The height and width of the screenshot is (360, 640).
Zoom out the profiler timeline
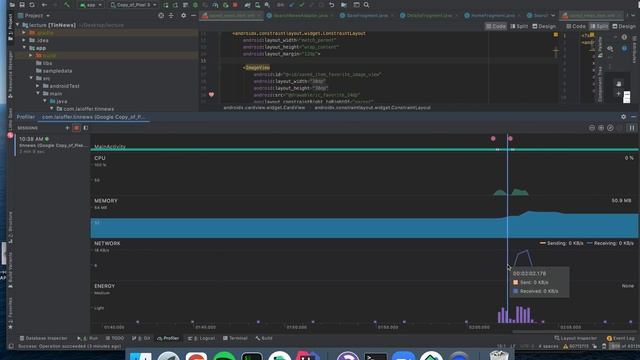(592, 128)
